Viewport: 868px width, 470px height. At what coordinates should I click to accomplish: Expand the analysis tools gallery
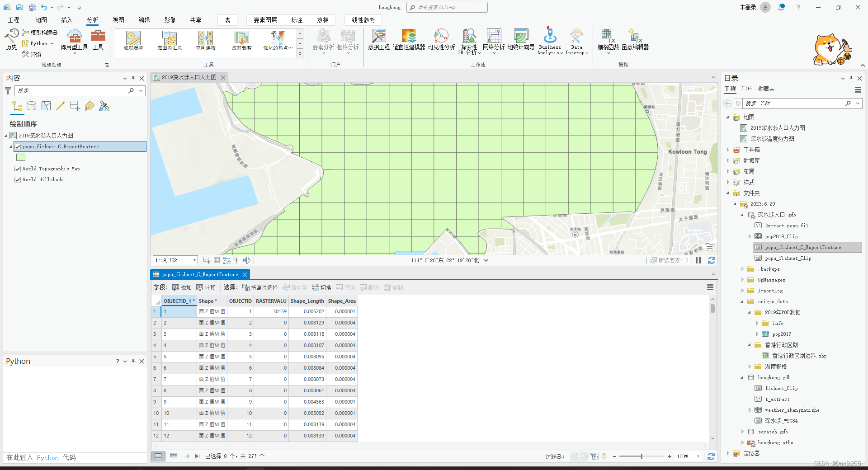point(300,54)
